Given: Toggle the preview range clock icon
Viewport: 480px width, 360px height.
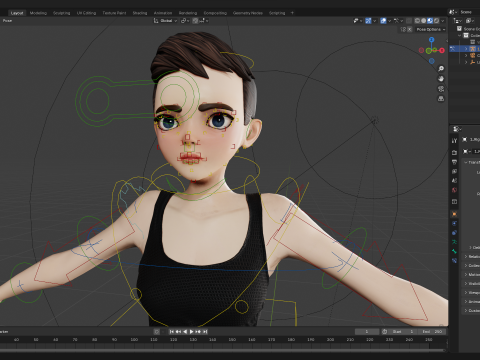Looking at the screenshot, I should (x=384, y=332).
